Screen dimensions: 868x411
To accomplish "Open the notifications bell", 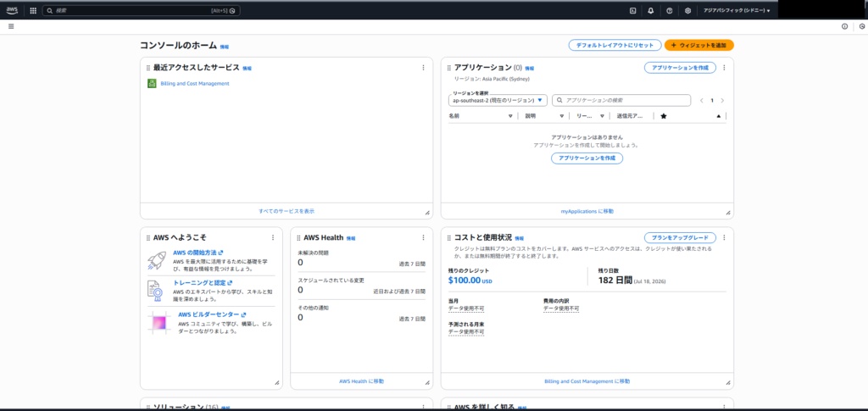I will tap(651, 11).
